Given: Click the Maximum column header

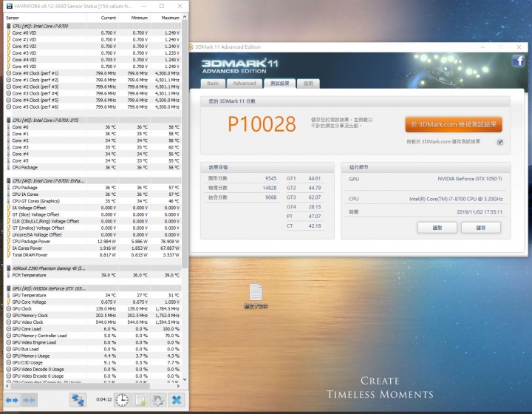Looking at the screenshot, I should pos(166,18).
